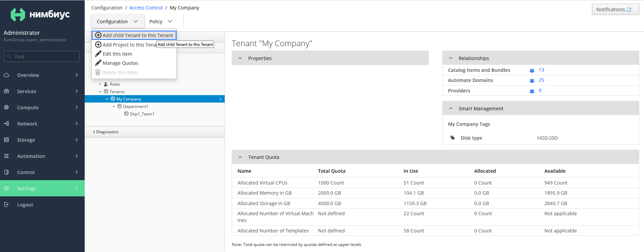This screenshot has width=644, height=252.
Task: Click the Tenants globe icon in tree
Action: (x=106, y=91)
